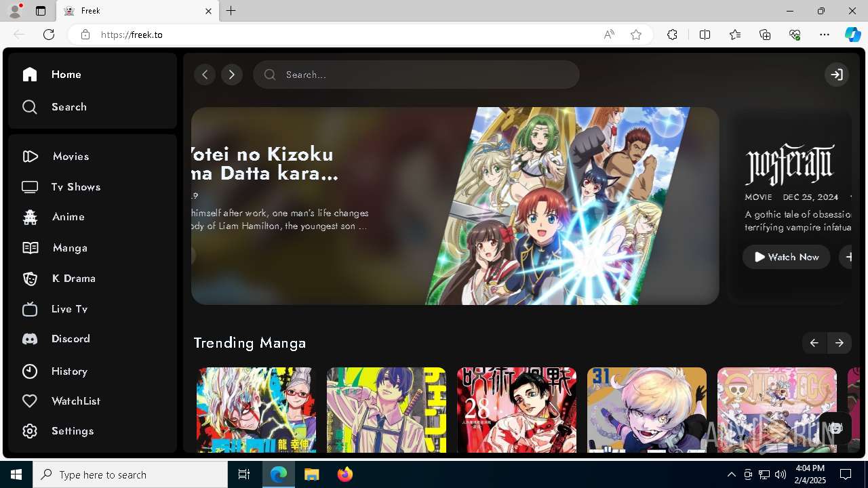This screenshot has width=868, height=488.
Task: Launch Firefox from taskbar
Action: click(x=345, y=474)
